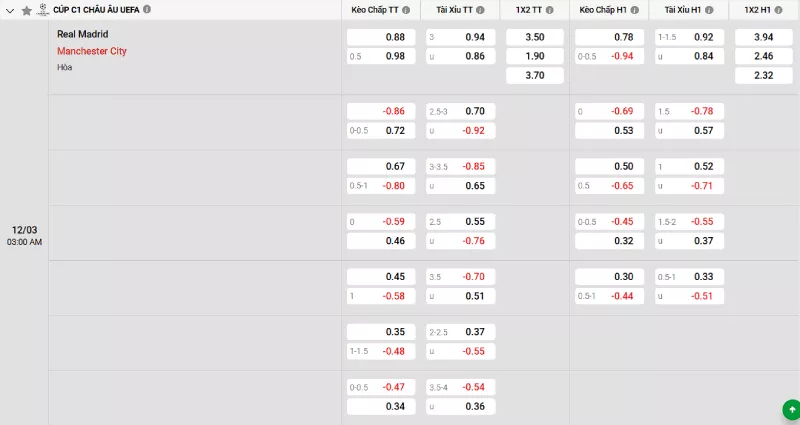
Task: Select 1X2 TT odds 3.50 for Real Madrid
Action: 534,37
